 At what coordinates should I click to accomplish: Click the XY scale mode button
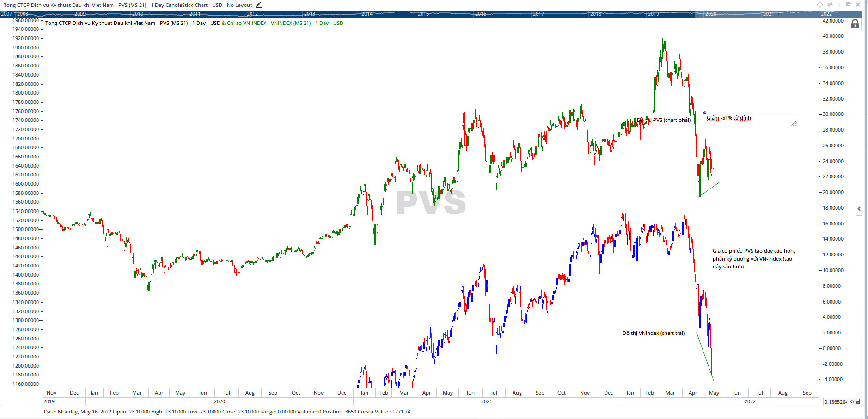click(851, 402)
